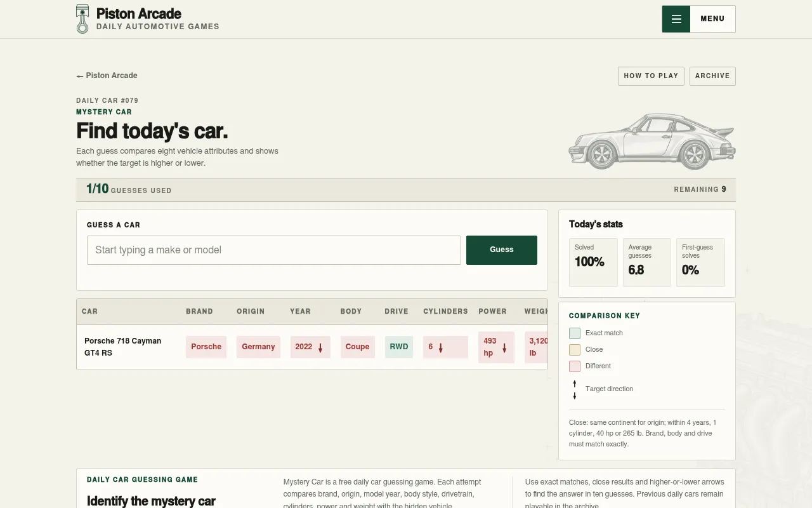Click the target direction arrows icon

click(575, 389)
